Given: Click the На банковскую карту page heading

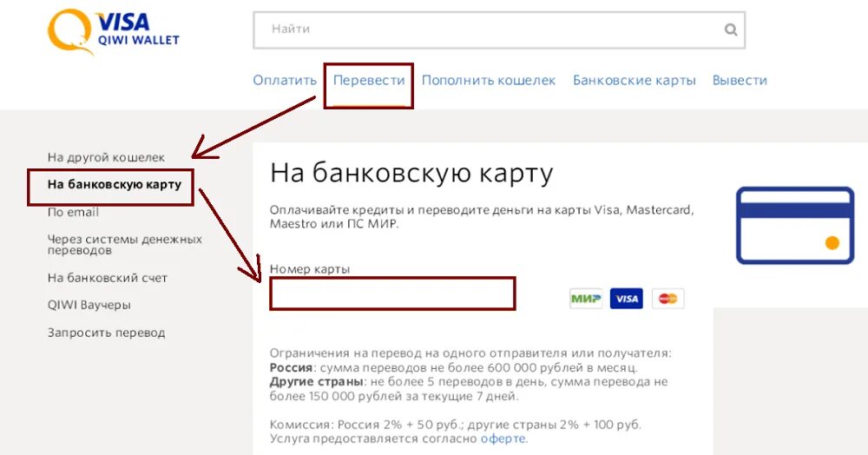Looking at the screenshot, I should (x=411, y=174).
